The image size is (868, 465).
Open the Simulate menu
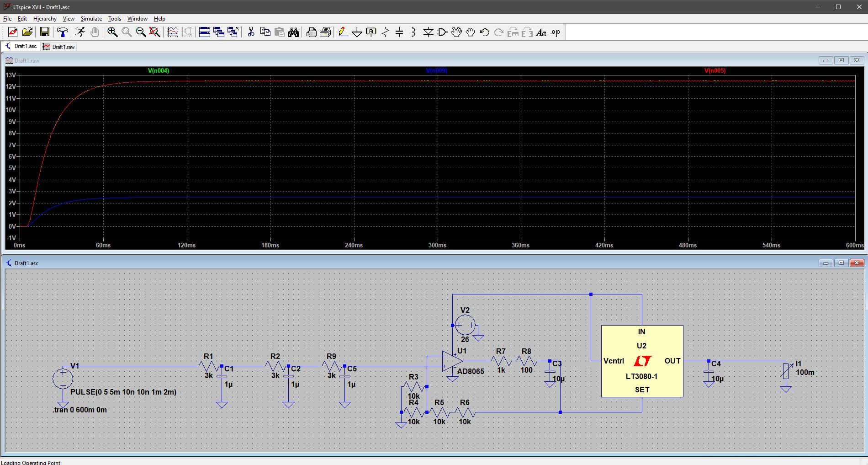click(91, 19)
